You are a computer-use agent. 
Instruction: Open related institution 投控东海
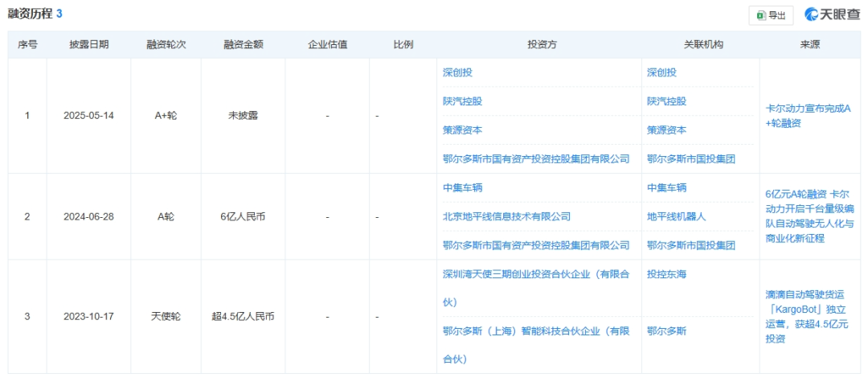coord(666,274)
